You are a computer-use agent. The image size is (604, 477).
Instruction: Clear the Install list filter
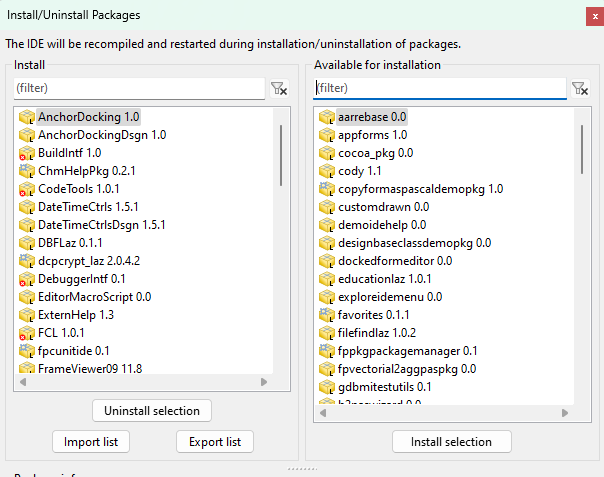(x=279, y=89)
